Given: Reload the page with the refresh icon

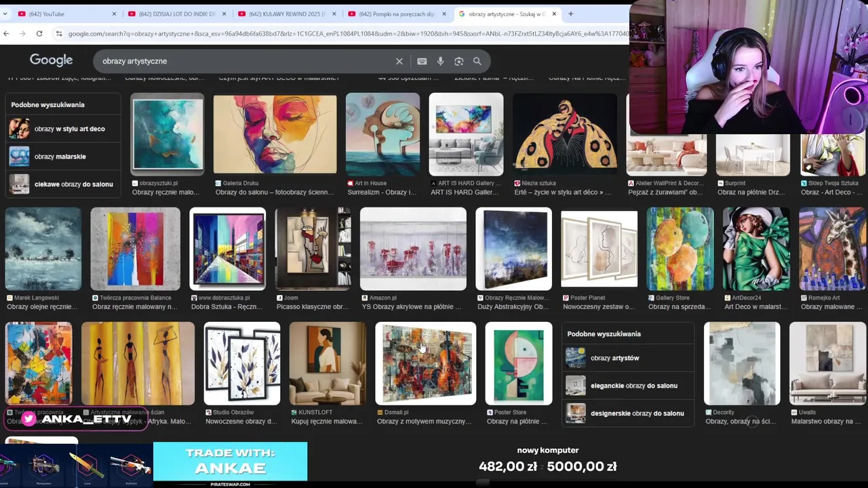Looking at the screenshot, I should (x=39, y=33).
